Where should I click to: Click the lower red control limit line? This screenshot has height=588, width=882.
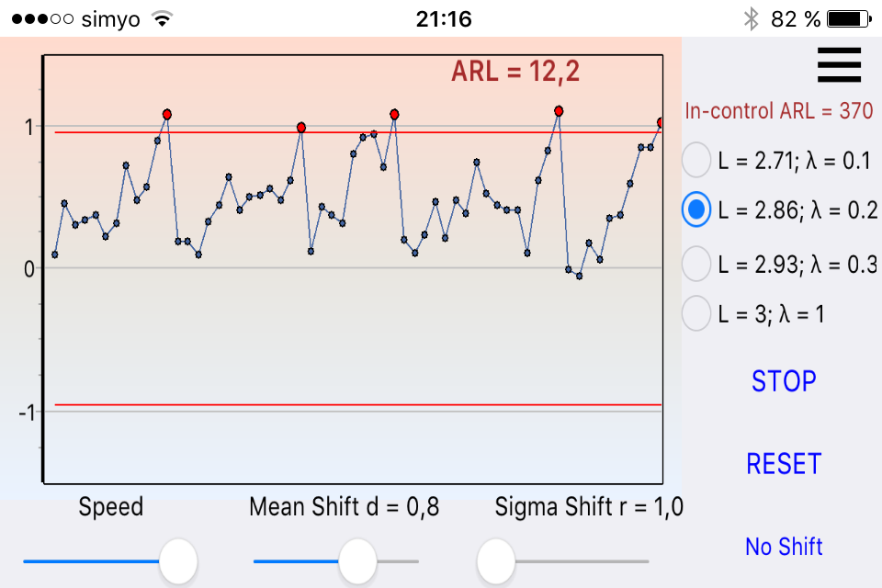coord(357,404)
